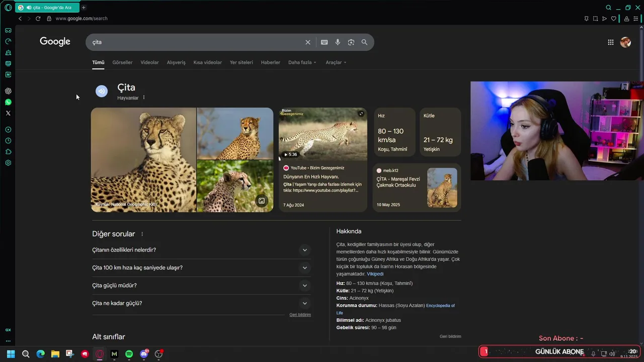The height and width of the screenshot is (362, 644).
Task: Switch to the Videolar tab
Action: click(x=149, y=62)
